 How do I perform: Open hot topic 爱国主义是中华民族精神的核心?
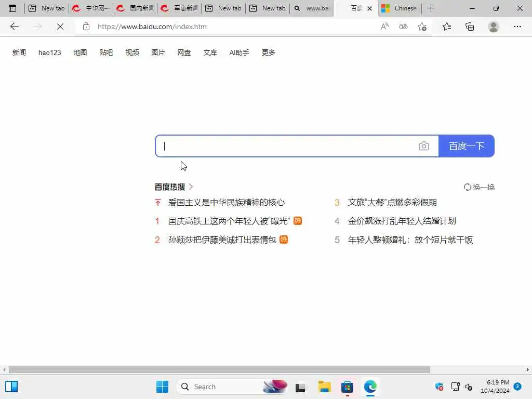click(227, 203)
